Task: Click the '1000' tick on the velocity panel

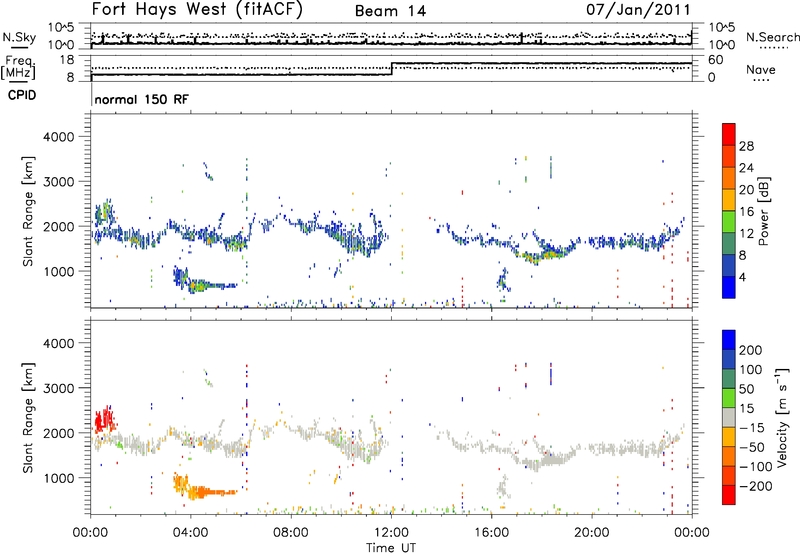Action: click(58, 478)
